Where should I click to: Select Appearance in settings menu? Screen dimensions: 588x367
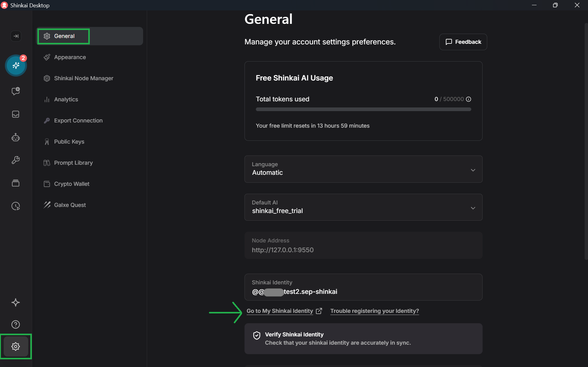pos(70,57)
